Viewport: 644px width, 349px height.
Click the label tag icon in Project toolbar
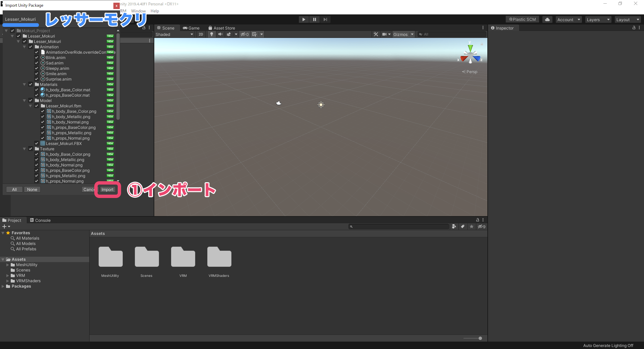[463, 227]
